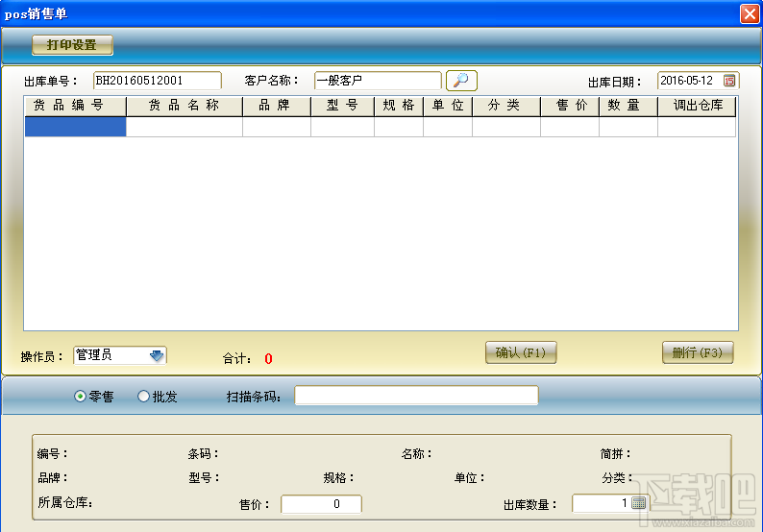Click the 货品编号 column header
The image size is (763, 532).
tap(75, 106)
